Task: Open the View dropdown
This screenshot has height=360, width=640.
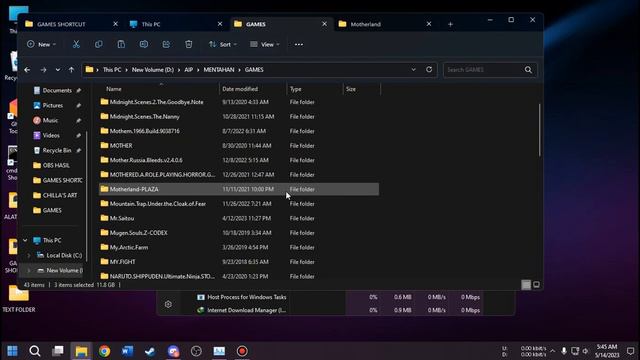Action: pyautogui.click(x=265, y=44)
